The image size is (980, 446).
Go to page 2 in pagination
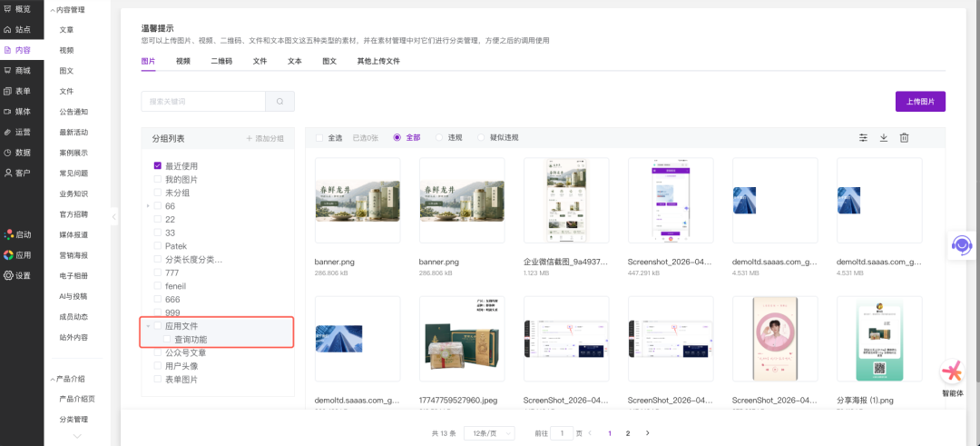(x=628, y=434)
